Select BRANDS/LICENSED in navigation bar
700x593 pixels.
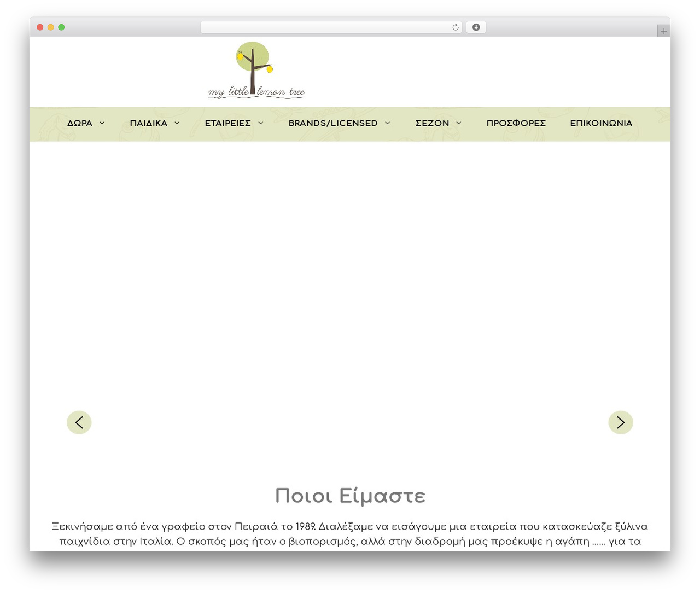pos(333,123)
